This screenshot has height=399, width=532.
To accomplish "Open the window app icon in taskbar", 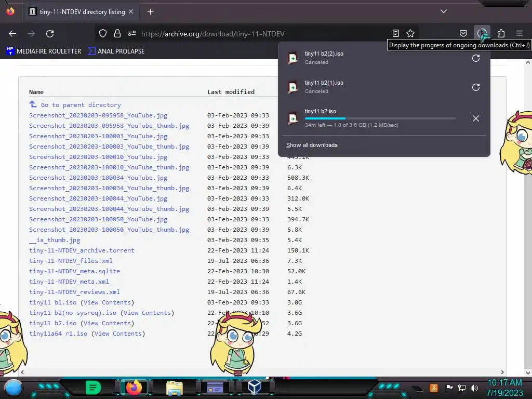I will click(x=215, y=387).
